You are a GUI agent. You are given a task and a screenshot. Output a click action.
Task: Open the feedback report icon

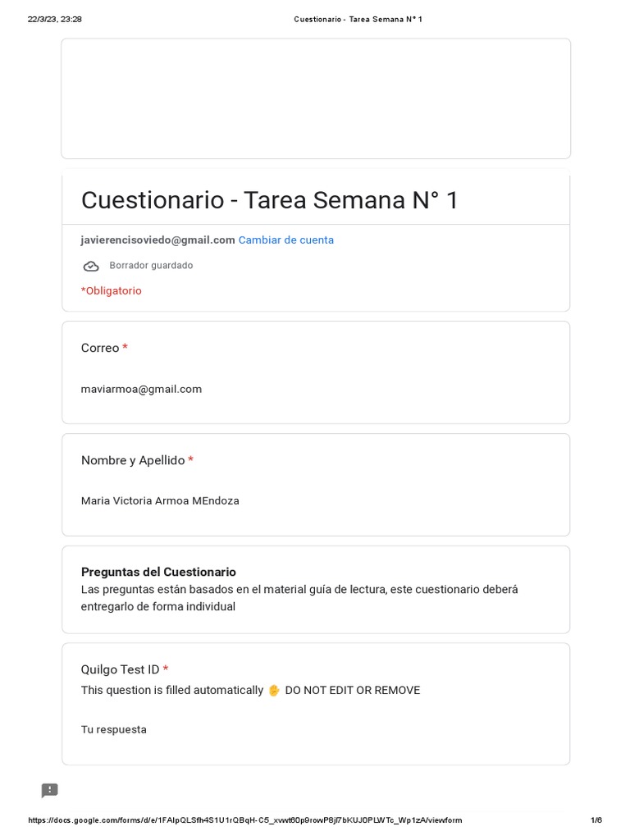pyautogui.click(x=50, y=791)
